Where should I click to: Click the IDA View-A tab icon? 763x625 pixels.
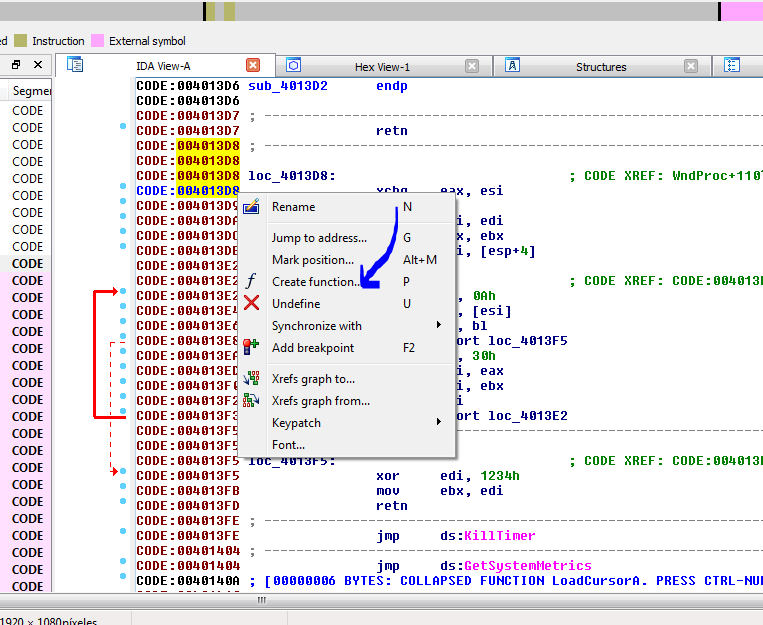75,66
